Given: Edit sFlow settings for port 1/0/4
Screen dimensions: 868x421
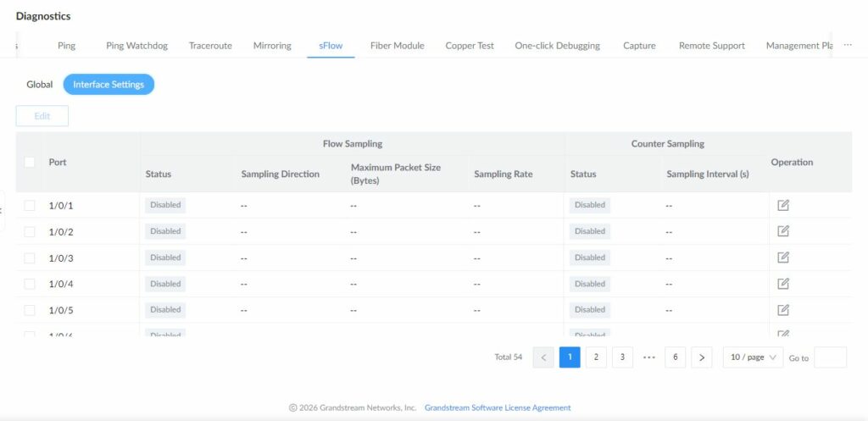Looking at the screenshot, I should coord(782,284).
